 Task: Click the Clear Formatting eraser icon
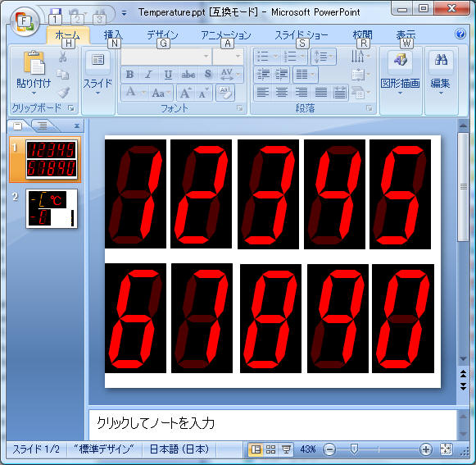(225, 93)
